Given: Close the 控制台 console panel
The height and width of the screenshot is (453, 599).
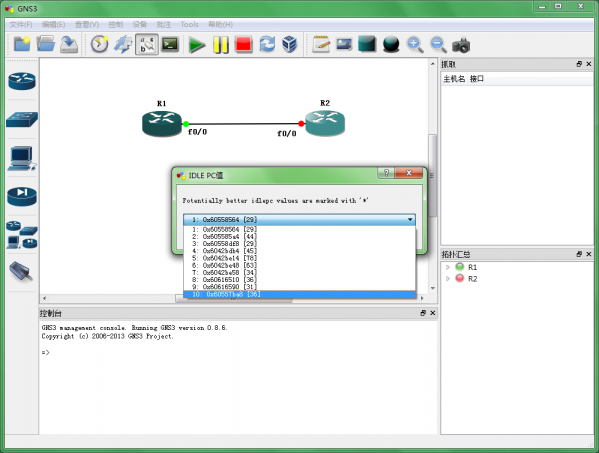Looking at the screenshot, I should tap(432, 313).
